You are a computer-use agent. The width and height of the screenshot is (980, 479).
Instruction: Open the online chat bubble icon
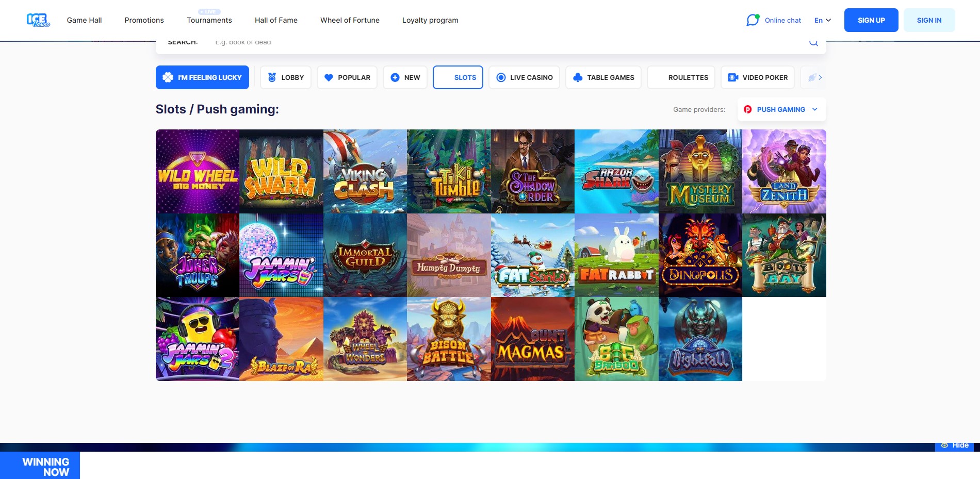753,20
